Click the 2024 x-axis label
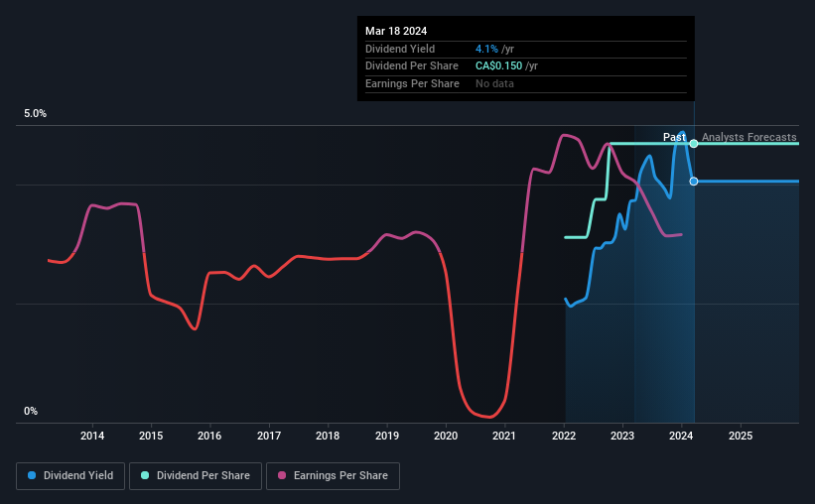The height and width of the screenshot is (504, 815). [x=681, y=436]
